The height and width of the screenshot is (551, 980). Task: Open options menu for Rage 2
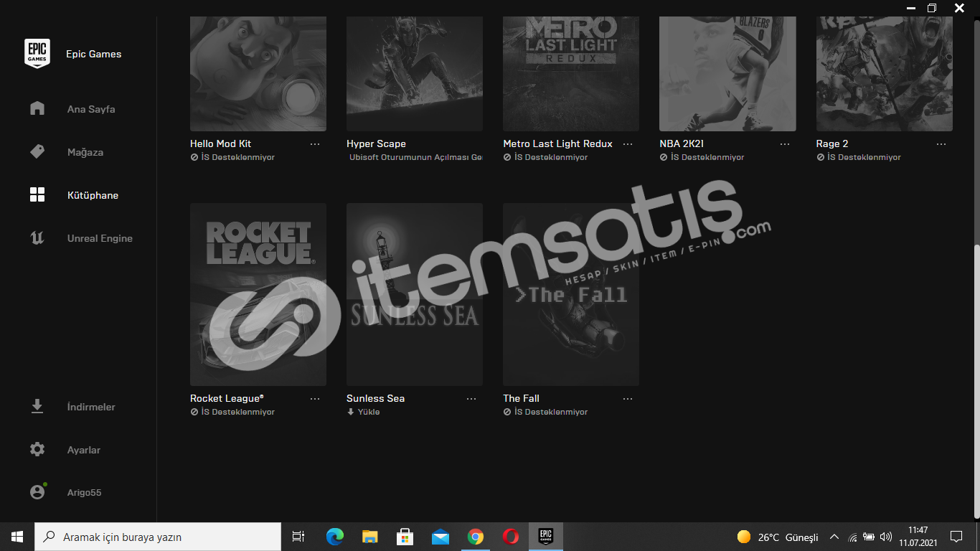pyautogui.click(x=941, y=144)
